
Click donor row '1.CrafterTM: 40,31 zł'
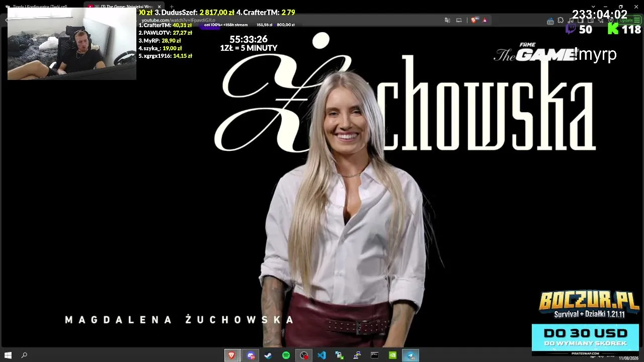[166, 25]
